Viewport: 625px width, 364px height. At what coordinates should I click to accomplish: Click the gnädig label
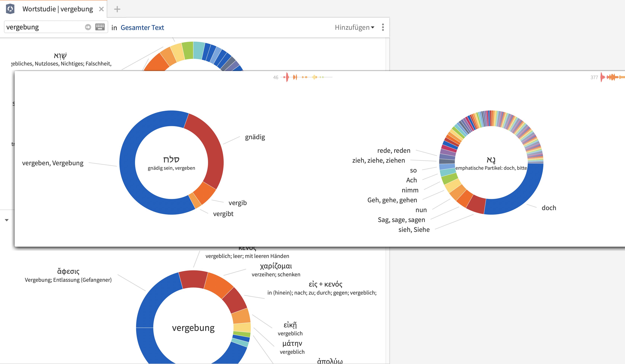(x=255, y=137)
